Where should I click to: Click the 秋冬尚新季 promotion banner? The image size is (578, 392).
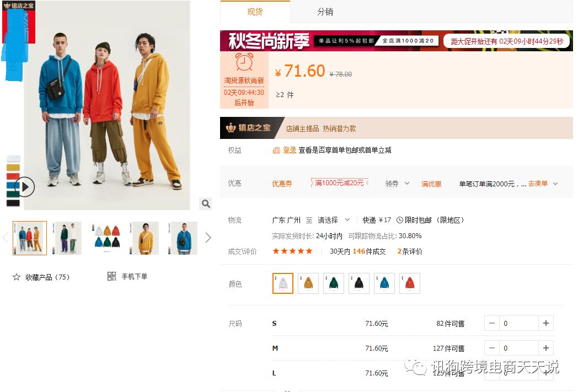[x=396, y=41]
